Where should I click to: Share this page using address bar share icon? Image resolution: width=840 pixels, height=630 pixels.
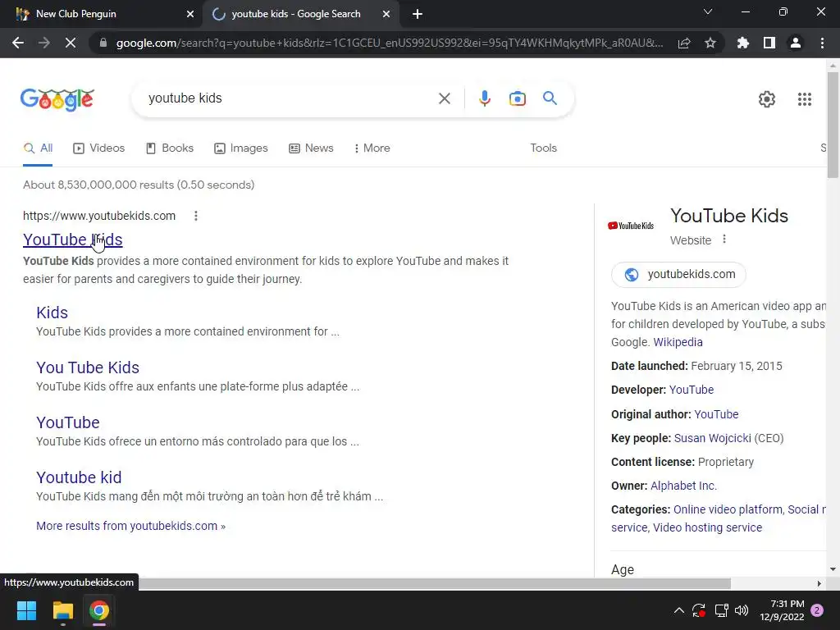[x=684, y=43]
